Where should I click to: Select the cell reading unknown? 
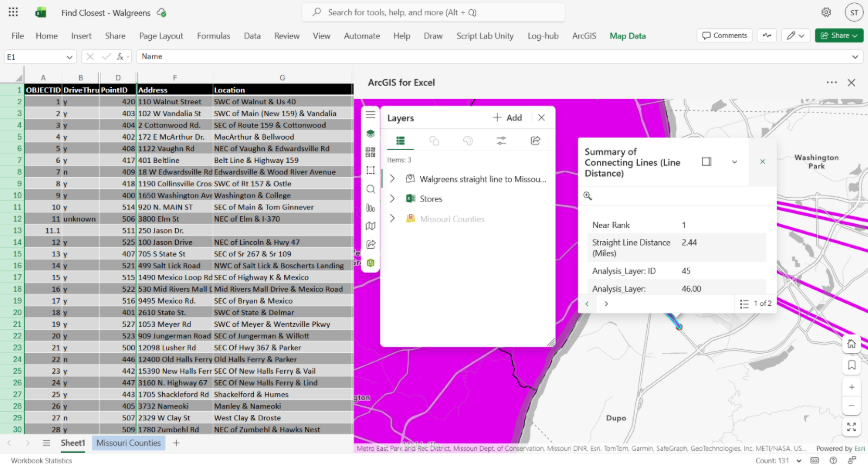click(x=80, y=219)
